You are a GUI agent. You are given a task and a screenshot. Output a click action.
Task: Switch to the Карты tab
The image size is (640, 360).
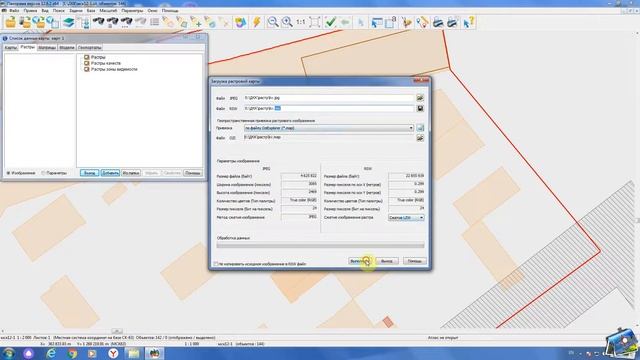click(11, 48)
